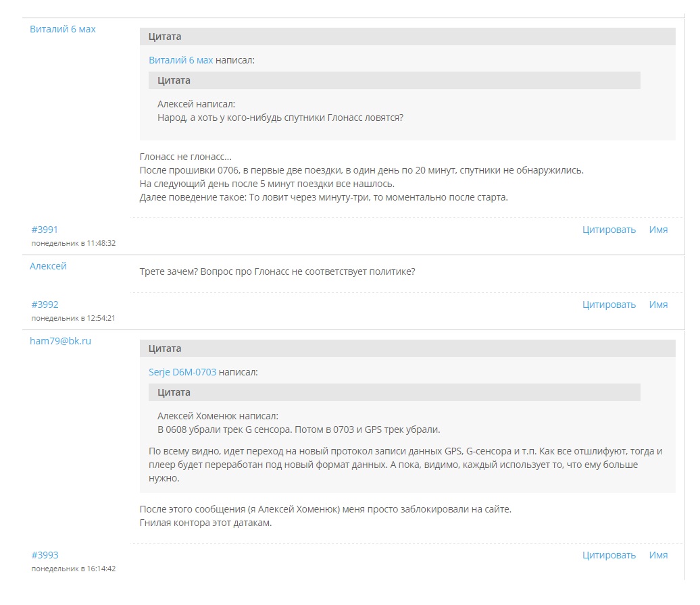The width and height of the screenshot is (700, 605).
Task: Click Алексей's post text about Глонасс политике
Action: coord(277,271)
